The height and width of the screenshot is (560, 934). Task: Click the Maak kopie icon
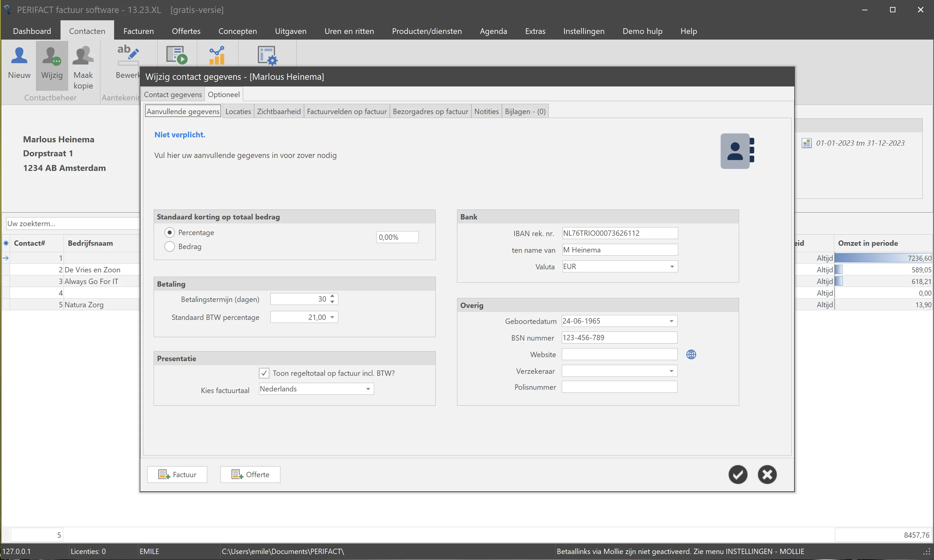(x=83, y=56)
